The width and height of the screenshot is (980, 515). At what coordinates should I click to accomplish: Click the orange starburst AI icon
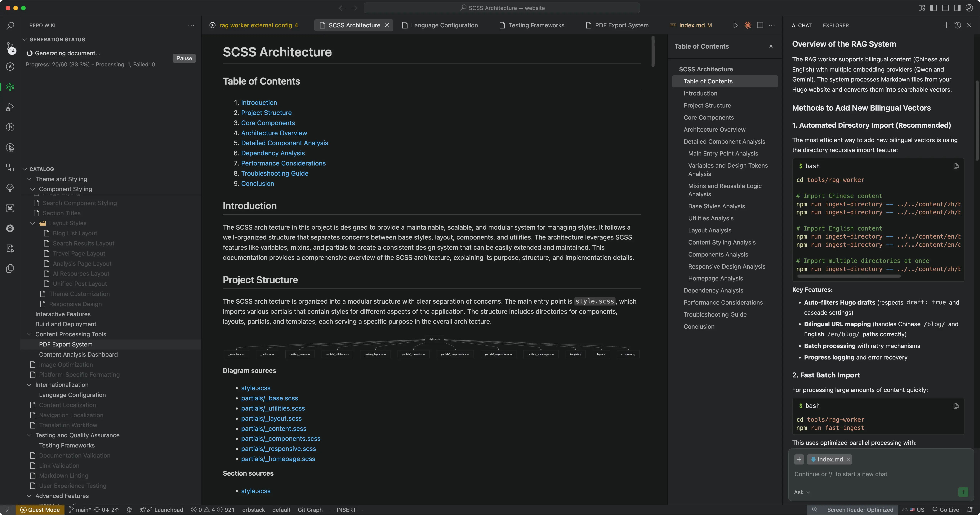[x=748, y=25]
